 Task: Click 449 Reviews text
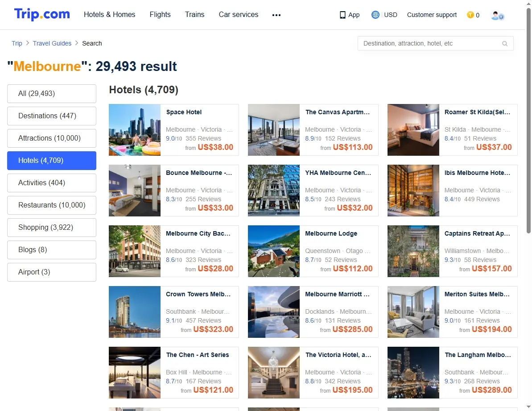(482, 199)
